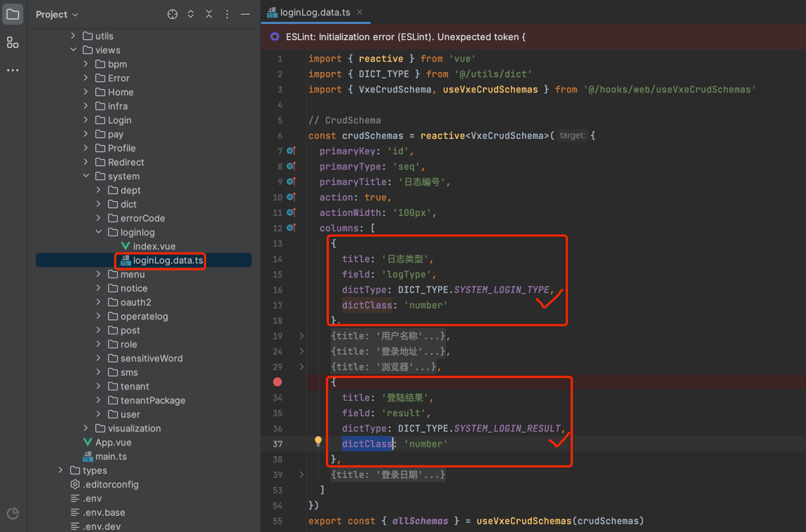Image resolution: width=806 pixels, height=532 pixels.
Task: Click the yellow lightbulb quick-fix icon
Action: [318, 441]
